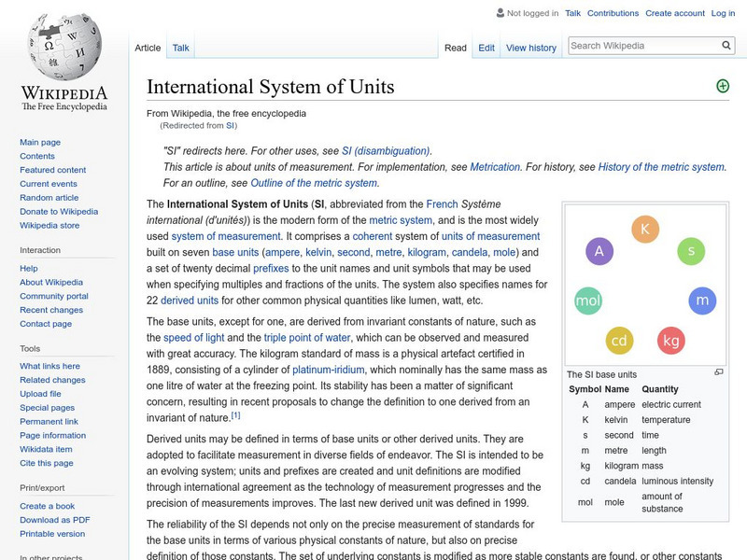Open the base units link
The width and height of the screenshot is (747, 560).
point(235,252)
